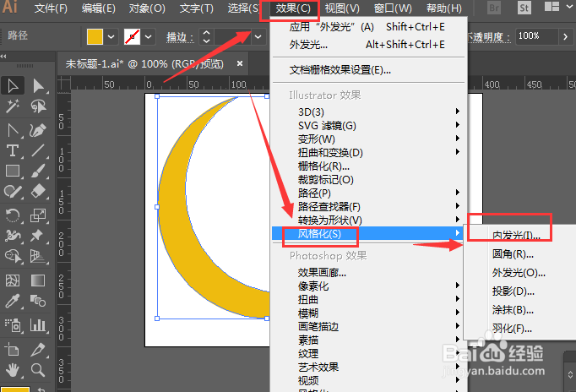Select the Type tool
Viewport: 576px width, 392px height.
tap(13, 150)
